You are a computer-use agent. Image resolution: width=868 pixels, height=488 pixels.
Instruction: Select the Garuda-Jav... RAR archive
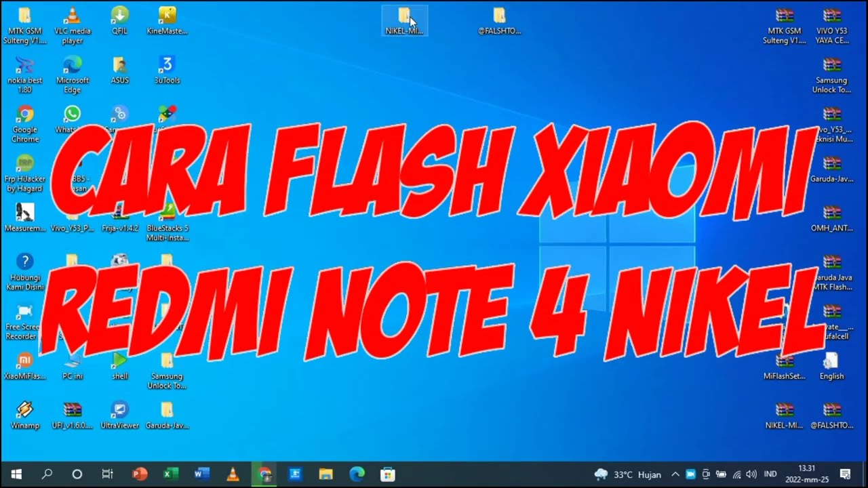(832, 169)
